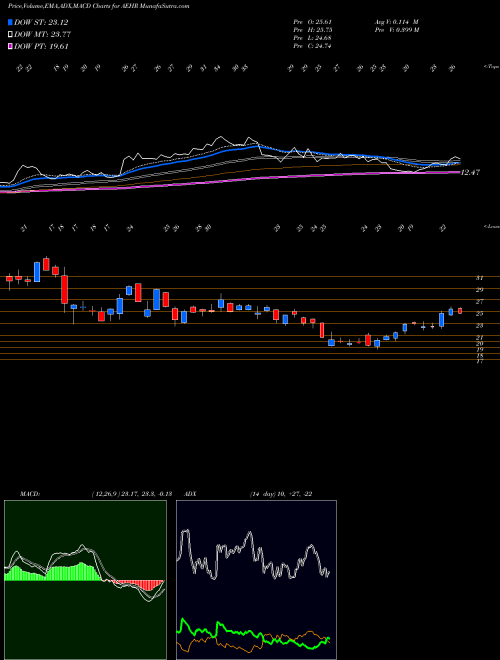Click the '<Tops' label
Image resolution: width=500 pixels, height=660 pixels.
(491, 67)
